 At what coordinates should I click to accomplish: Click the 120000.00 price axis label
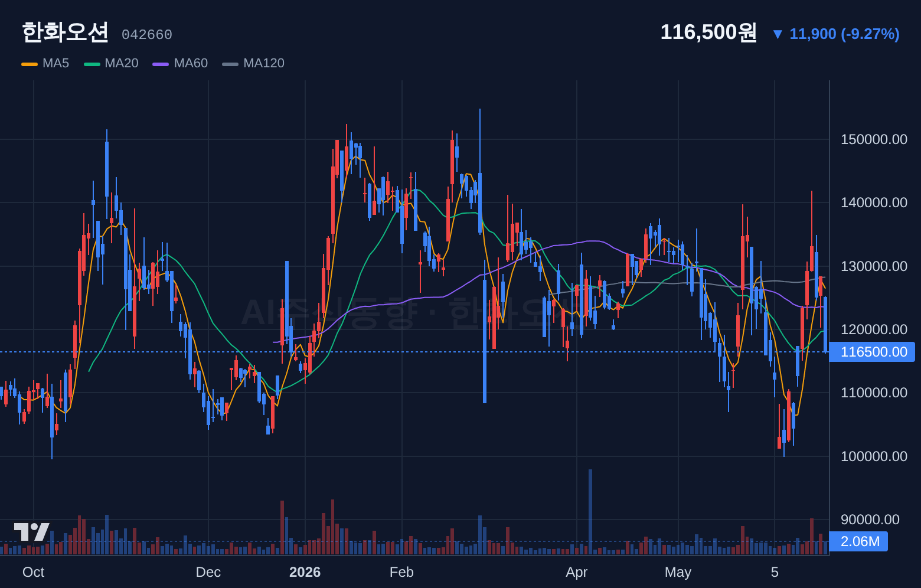click(874, 329)
